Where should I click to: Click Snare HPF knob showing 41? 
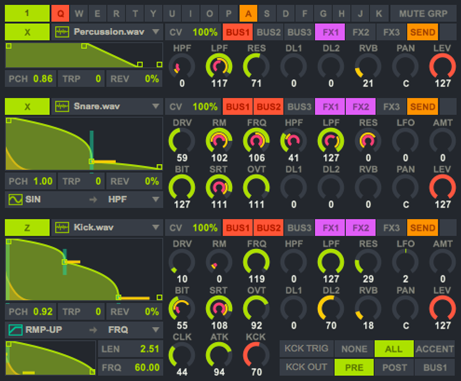pyautogui.click(x=294, y=141)
